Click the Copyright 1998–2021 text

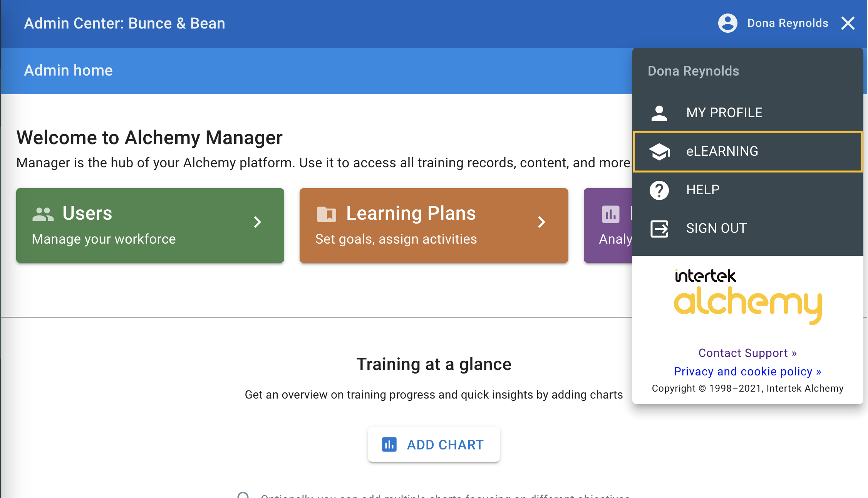point(747,388)
